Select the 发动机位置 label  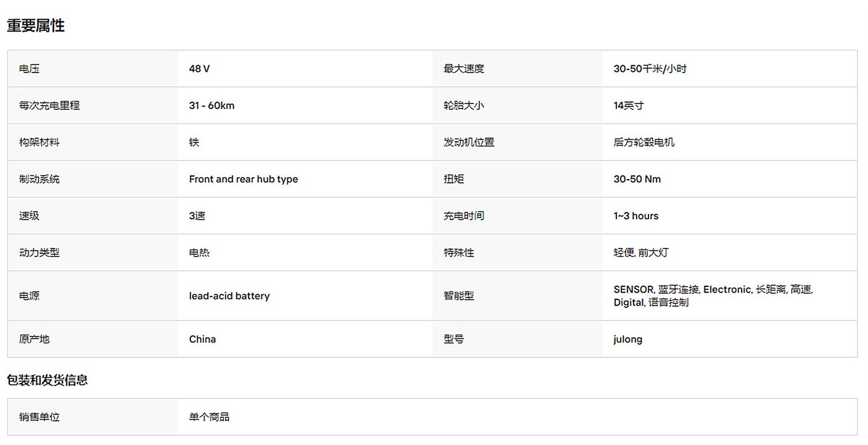tap(469, 143)
